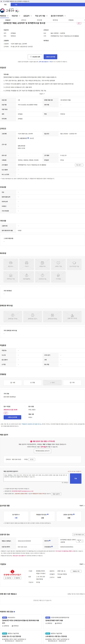Click the 소정근로시간 info icon
85x644 pixels.
click(28, 138)
